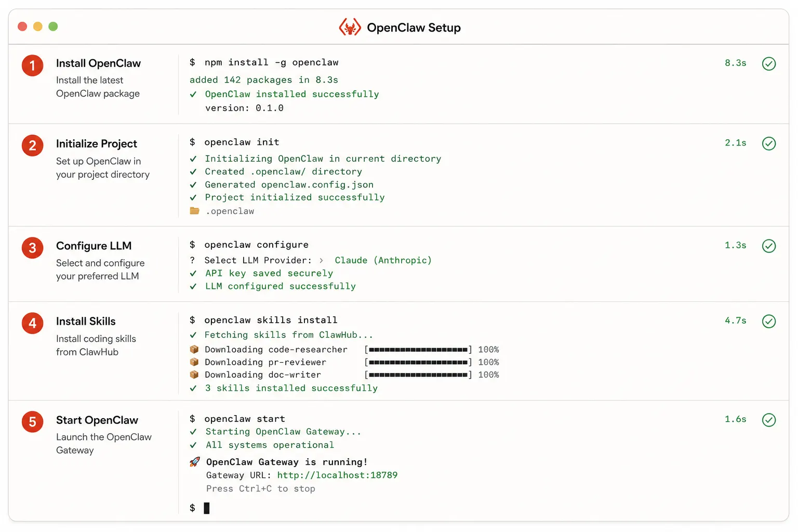
Task: Click the pr-reviewer download progress bar
Action: click(418, 362)
